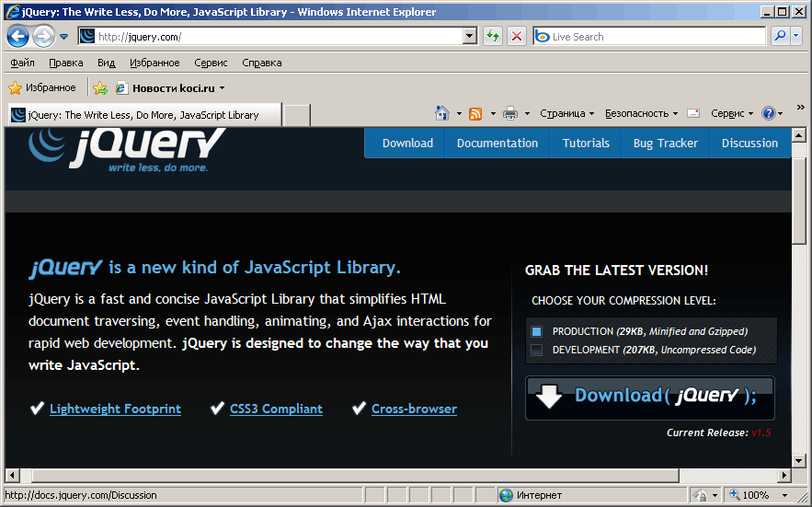The height and width of the screenshot is (507, 812).
Task: Click horizontal scrollbar left arrow
Action: point(13,475)
